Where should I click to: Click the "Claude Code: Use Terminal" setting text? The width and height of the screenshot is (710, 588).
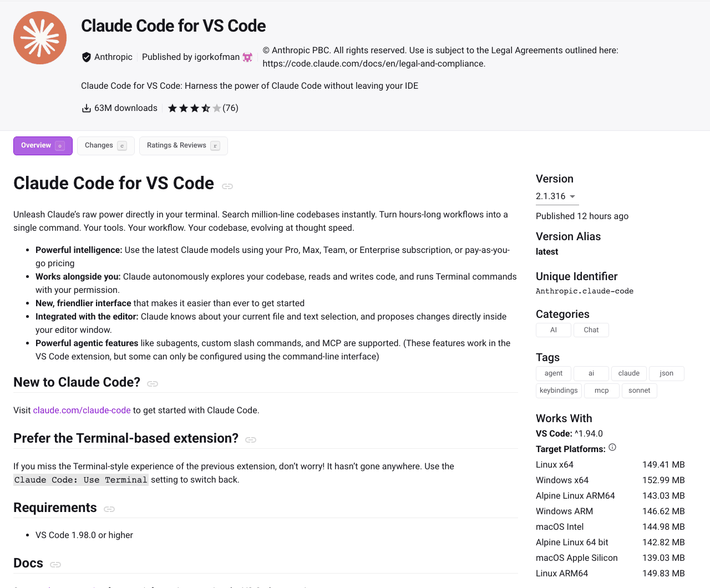click(x=81, y=480)
